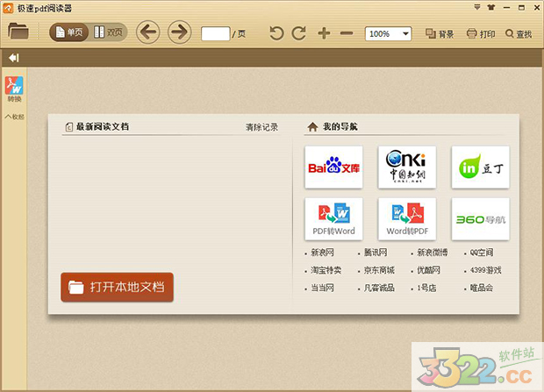The width and height of the screenshot is (544, 392).
Task: Collapse the left sidebar panel arrow
Action: (14, 58)
